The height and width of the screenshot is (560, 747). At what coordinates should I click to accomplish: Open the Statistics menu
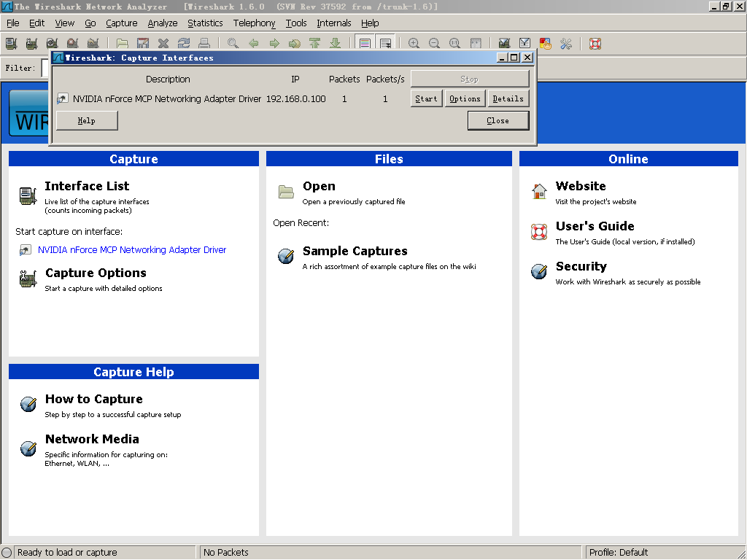tap(205, 23)
